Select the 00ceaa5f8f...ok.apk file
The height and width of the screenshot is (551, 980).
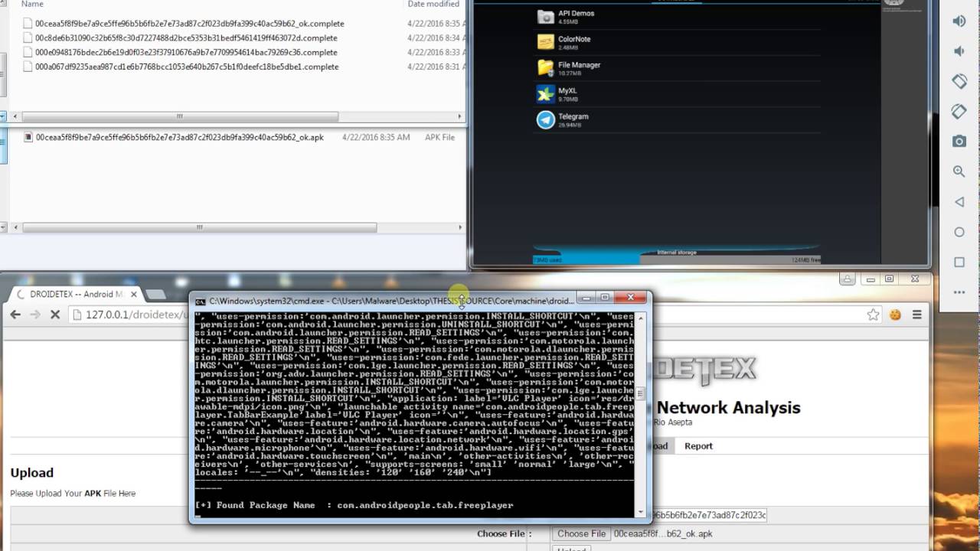click(179, 137)
